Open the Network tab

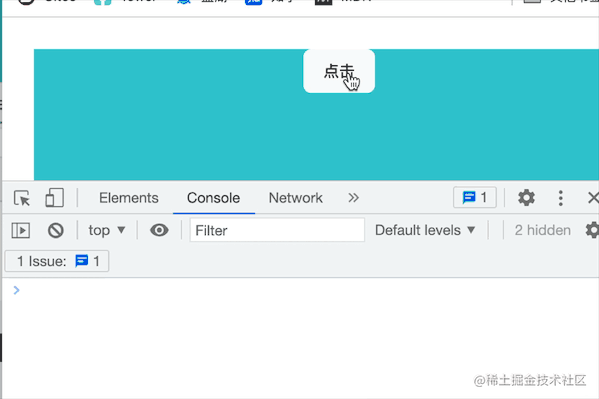point(296,198)
